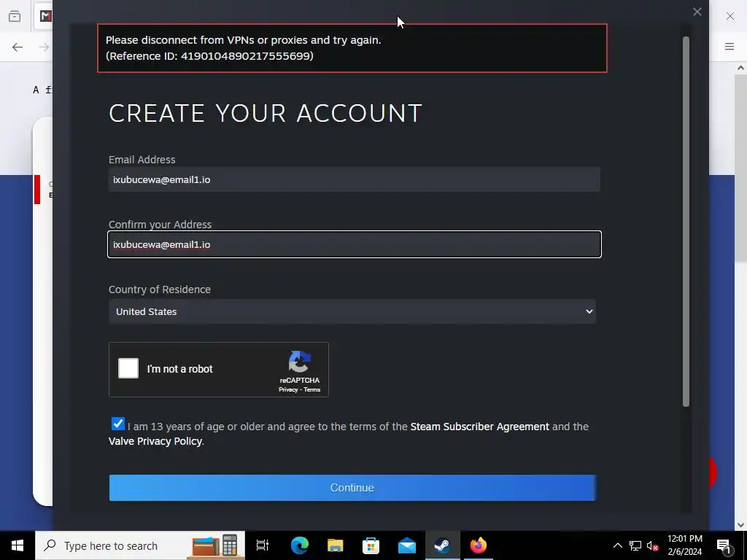The width and height of the screenshot is (747, 560).
Task: Uncheck the 13 years of age agreement checkbox
Action: point(117,424)
